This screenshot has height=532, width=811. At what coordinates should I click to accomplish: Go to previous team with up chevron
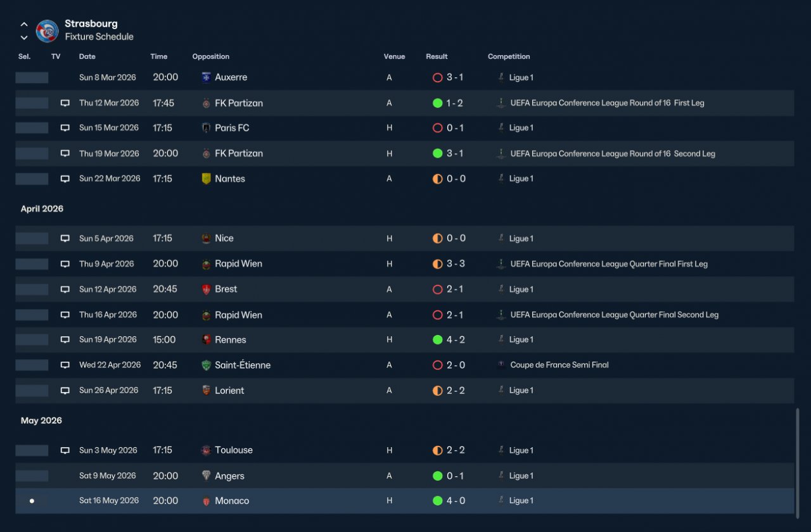click(24, 25)
